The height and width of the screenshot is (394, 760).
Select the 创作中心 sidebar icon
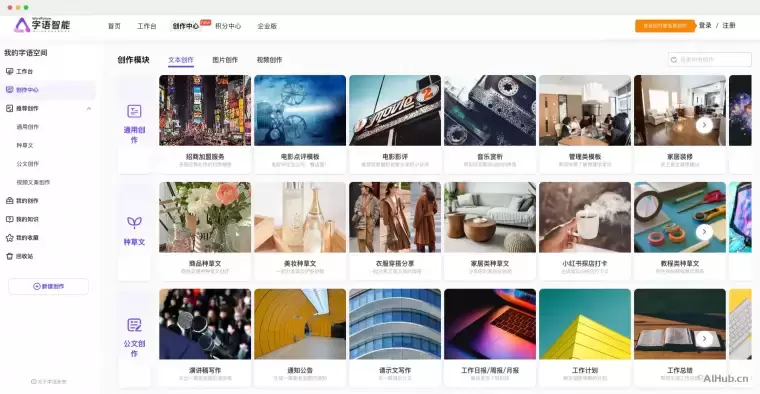tap(9, 90)
